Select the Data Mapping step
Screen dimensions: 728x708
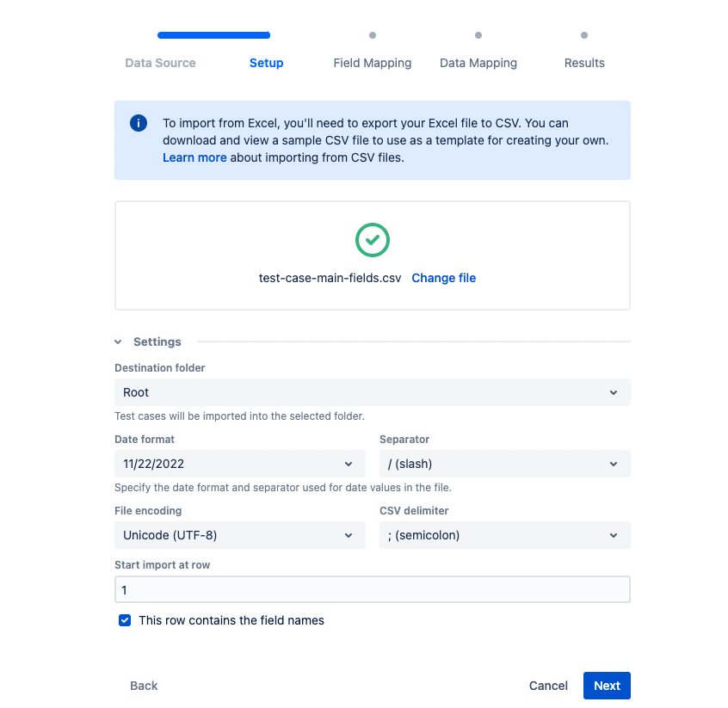coord(478,63)
